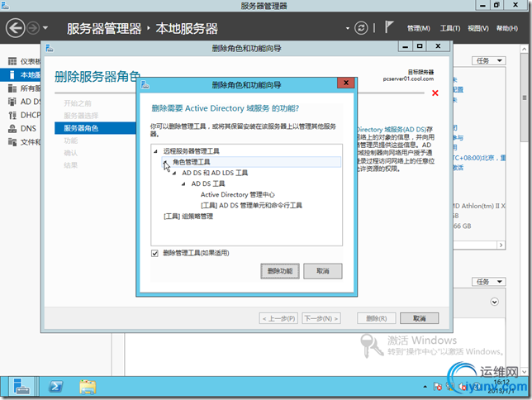Open the 工具(T) menu

[x=450, y=29]
